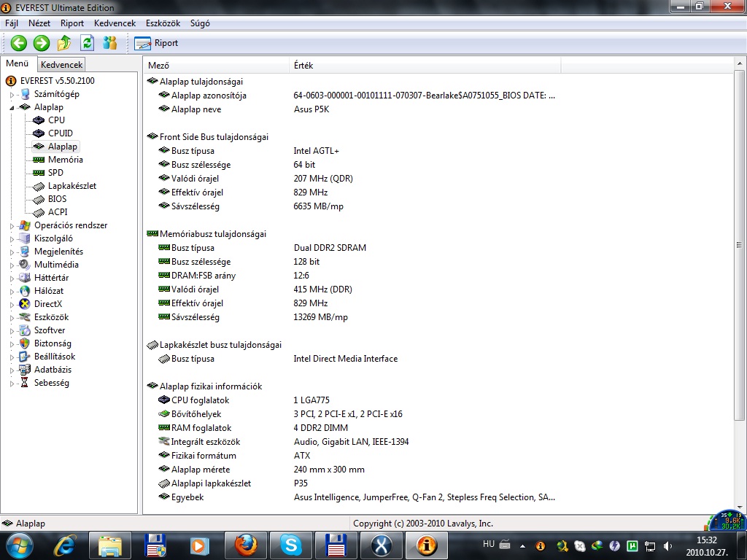Open Firefox from the taskbar
This screenshot has width=747, height=560.
pos(245,545)
